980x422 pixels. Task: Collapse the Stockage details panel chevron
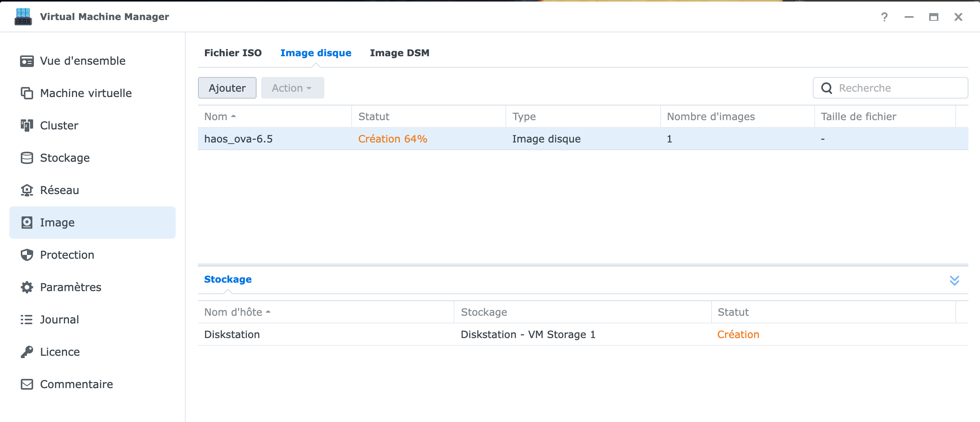[955, 280]
